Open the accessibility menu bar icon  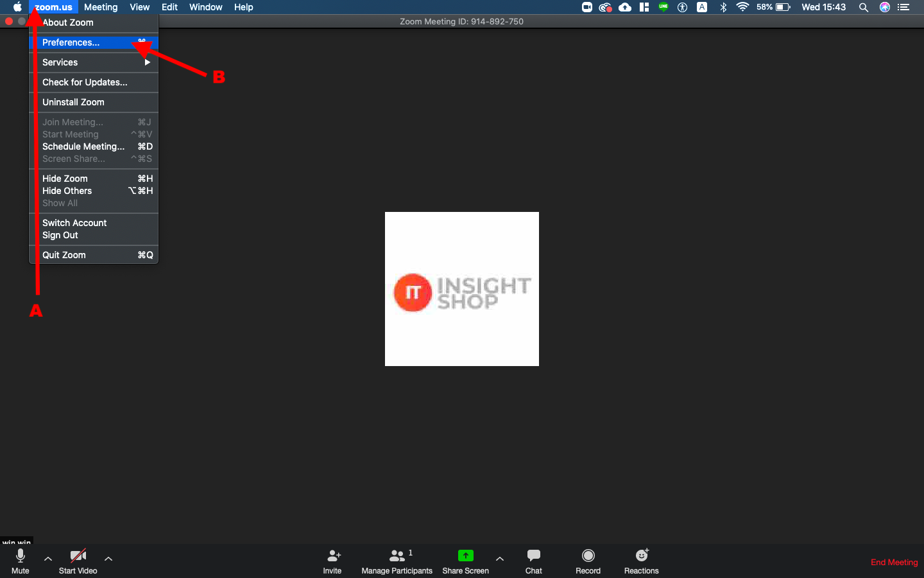coord(683,7)
